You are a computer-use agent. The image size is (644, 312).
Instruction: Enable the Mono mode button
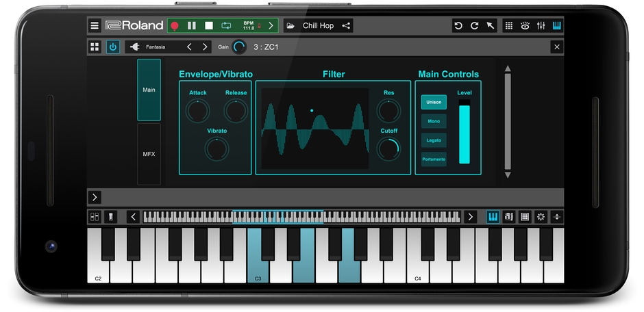434,121
